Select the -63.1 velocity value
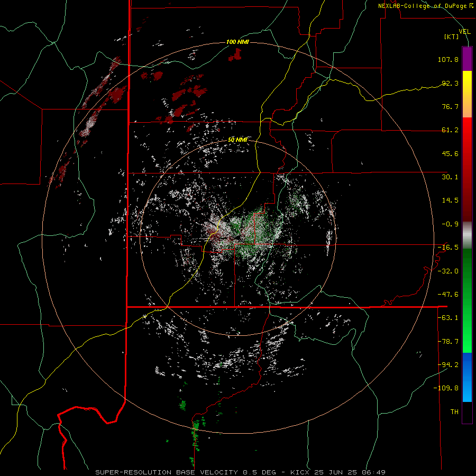Screen dimensions: 476x476 (448, 318)
